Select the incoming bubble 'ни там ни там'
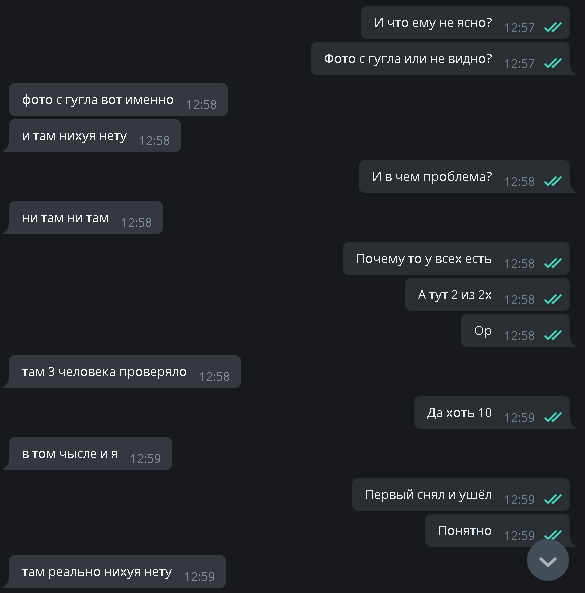This screenshot has height=593, width=585. click(85, 217)
